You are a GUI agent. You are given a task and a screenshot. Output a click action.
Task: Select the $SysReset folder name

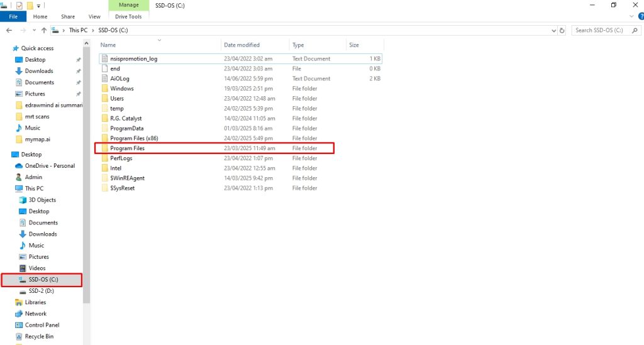point(123,188)
